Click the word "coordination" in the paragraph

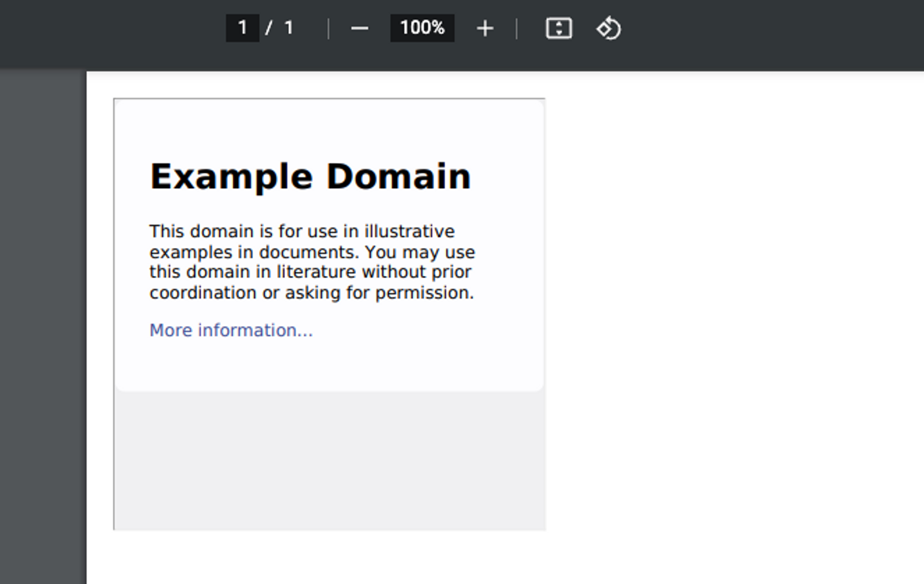[203, 293]
